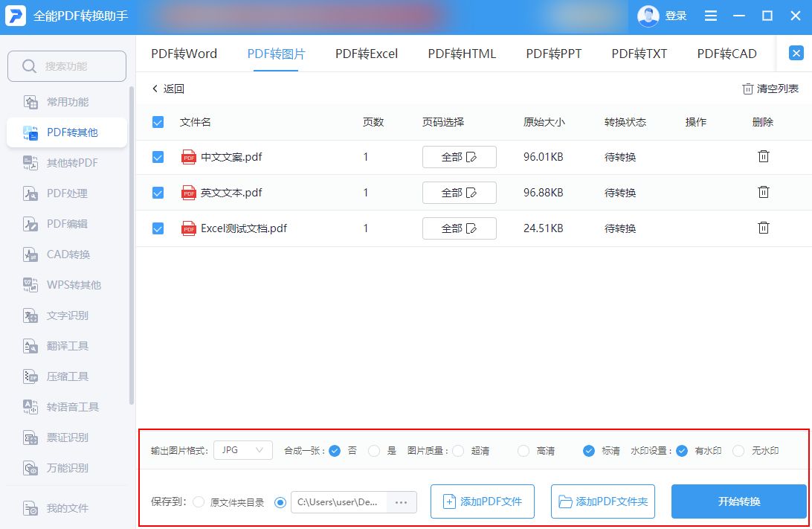This screenshot has width=812, height=529.
Task: Open page selection for 英文文本.pdf
Action: tap(460, 193)
